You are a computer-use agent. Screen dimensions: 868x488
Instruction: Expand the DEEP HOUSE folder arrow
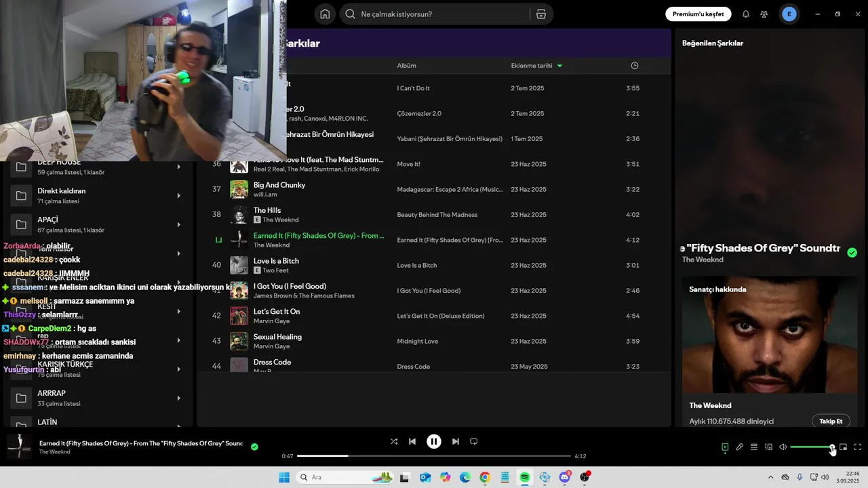pyautogui.click(x=179, y=167)
